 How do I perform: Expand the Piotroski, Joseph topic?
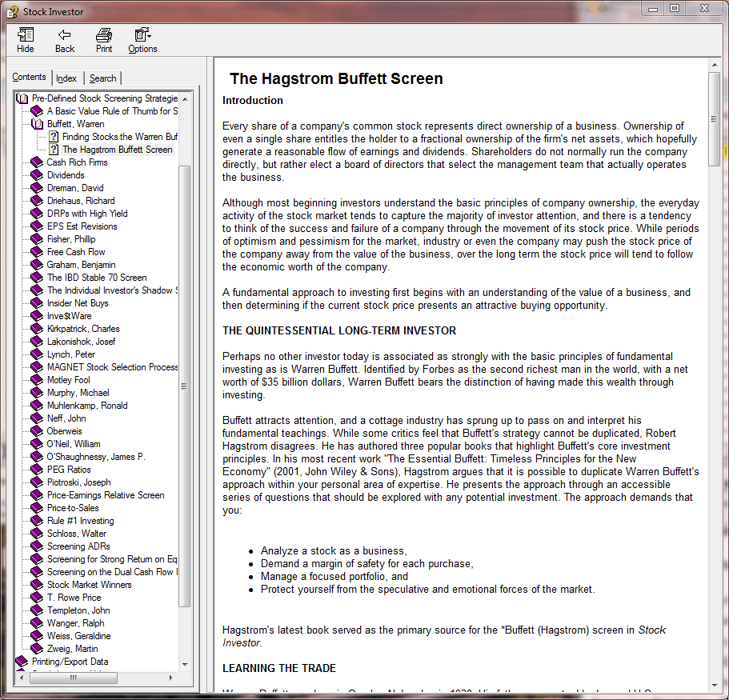point(78,482)
